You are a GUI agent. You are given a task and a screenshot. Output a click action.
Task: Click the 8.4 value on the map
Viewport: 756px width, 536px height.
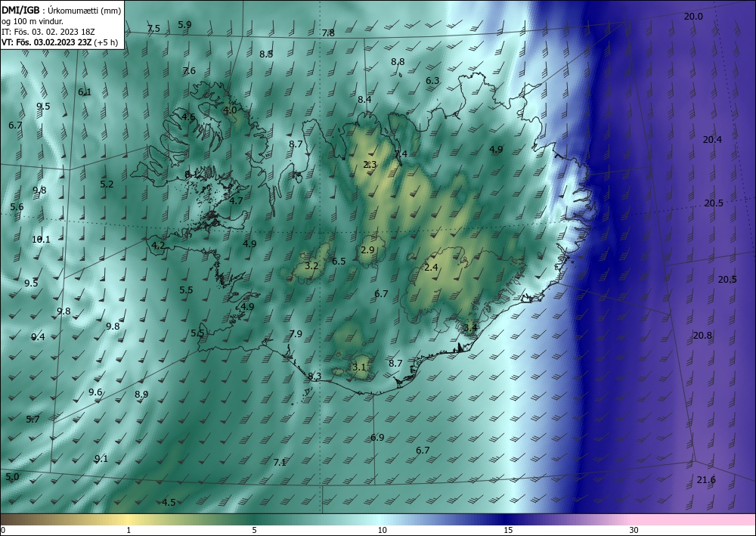pyautogui.click(x=364, y=99)
